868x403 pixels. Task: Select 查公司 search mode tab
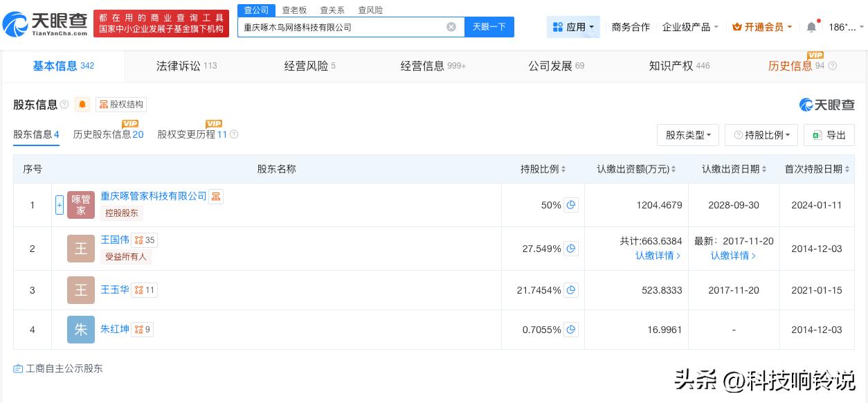click(x=256, y=10)
